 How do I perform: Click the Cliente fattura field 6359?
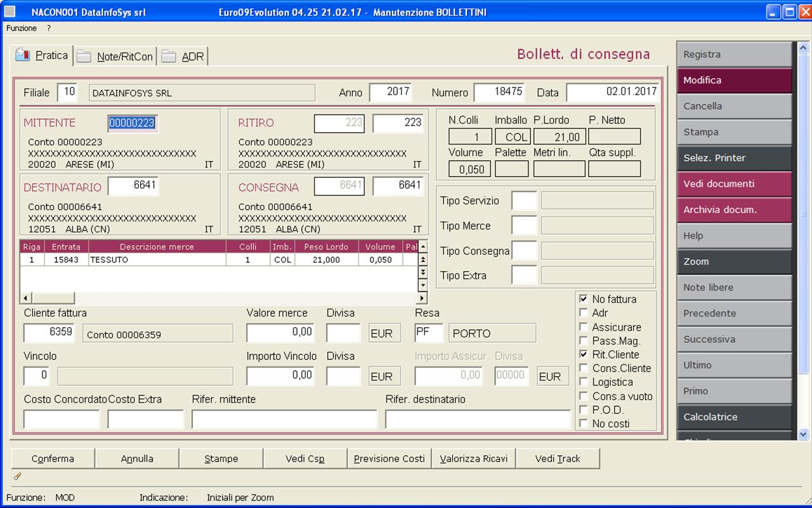click(49, 332)
